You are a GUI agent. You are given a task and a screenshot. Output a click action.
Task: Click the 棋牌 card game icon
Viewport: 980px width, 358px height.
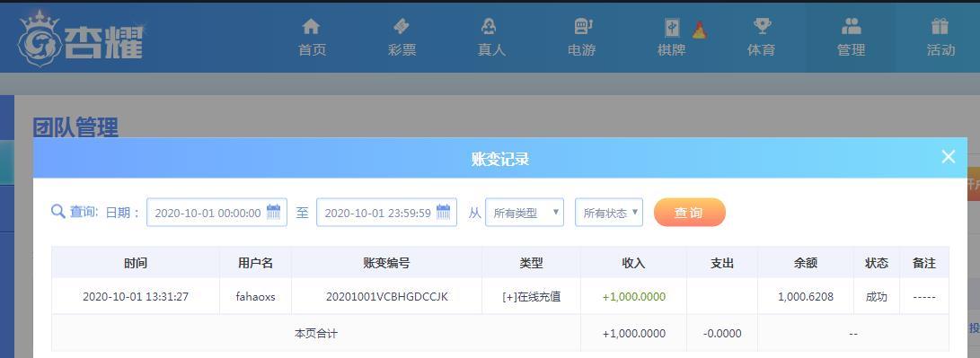click(673, 28)
